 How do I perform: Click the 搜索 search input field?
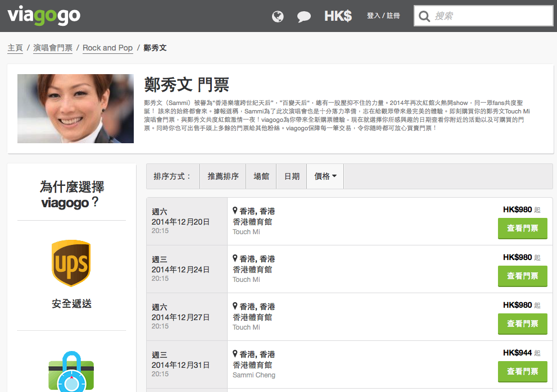[491, 16]
